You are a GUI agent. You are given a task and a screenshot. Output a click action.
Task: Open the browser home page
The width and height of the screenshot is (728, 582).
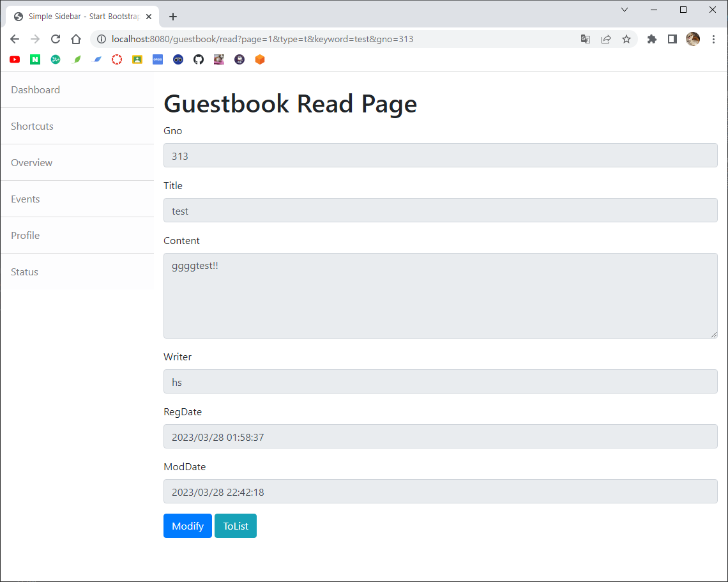[x=76, y=39]
